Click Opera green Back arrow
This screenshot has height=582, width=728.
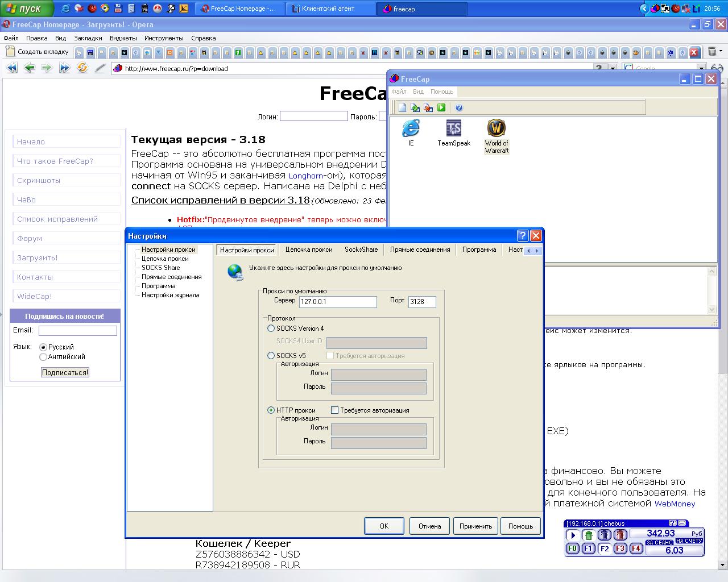point(30,68)
